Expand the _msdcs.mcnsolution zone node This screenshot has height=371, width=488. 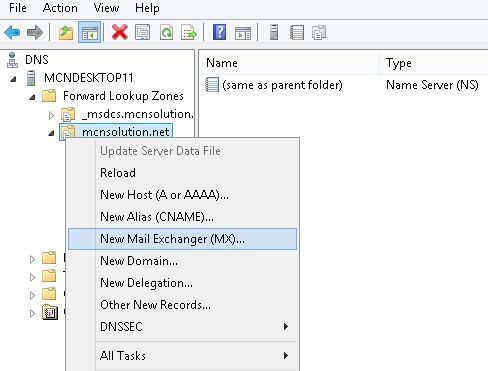tap(51, 115)
